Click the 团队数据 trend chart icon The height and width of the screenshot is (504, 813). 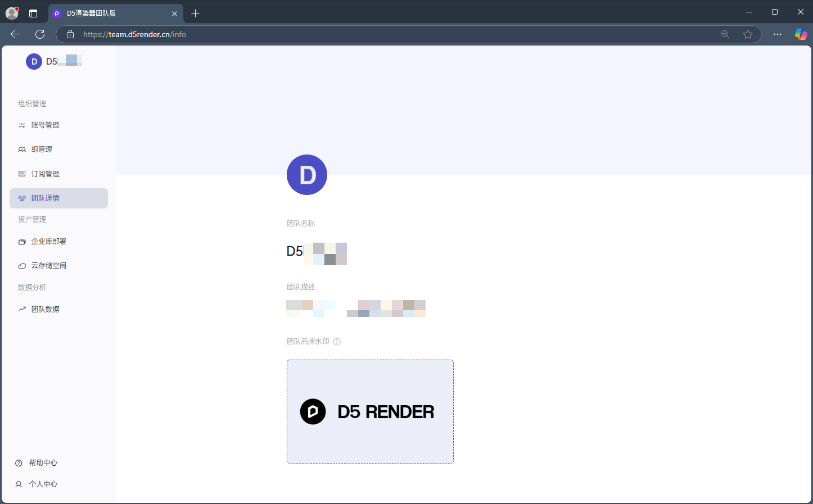(x=22, y=309)
